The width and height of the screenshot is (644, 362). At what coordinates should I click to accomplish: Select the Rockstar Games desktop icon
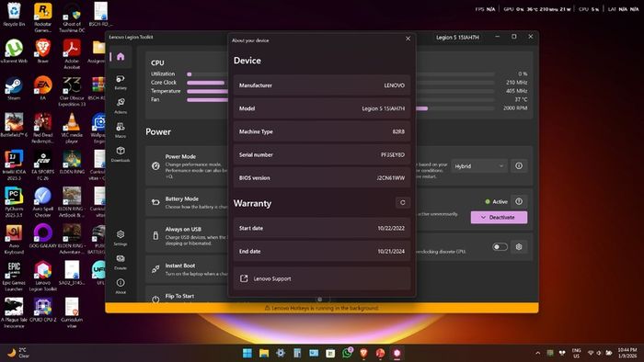pos(42,17)
